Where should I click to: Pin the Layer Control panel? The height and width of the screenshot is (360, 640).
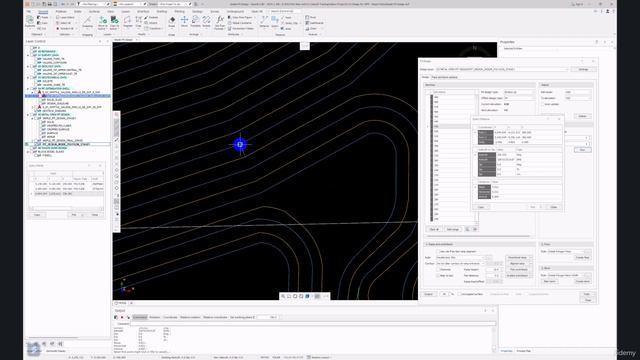[x=100, y=42]
